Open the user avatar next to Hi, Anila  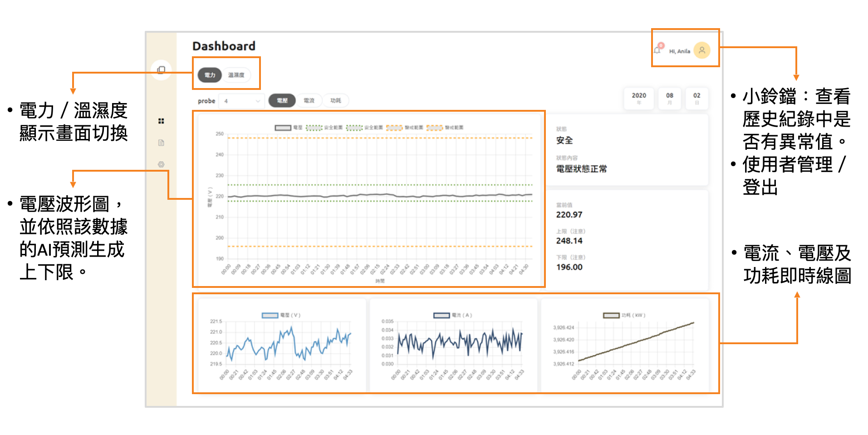pyautogui.click(x=703, y=50)
